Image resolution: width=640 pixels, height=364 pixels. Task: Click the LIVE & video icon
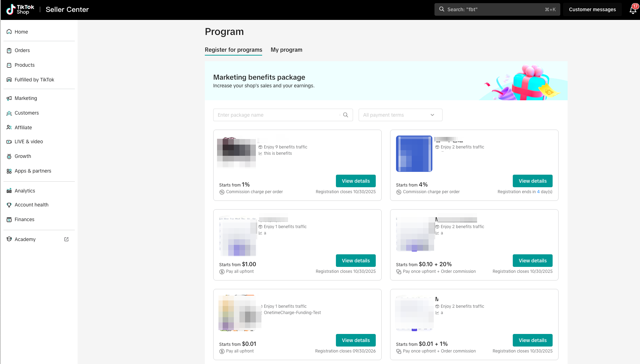pyautogui.click(x=9, y=141)
